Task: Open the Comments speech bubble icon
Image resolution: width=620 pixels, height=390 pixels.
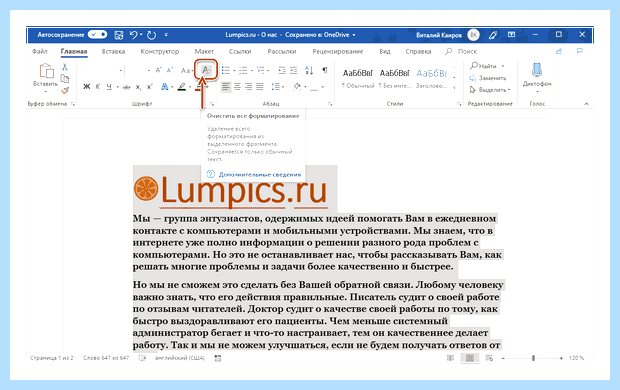Action: tap(580, 51)
